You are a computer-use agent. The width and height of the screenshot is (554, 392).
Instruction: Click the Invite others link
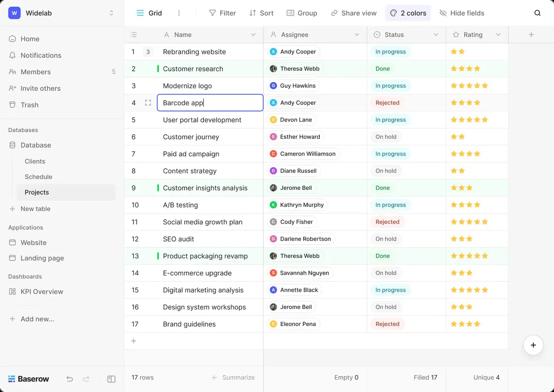click(x=40, y=88)
